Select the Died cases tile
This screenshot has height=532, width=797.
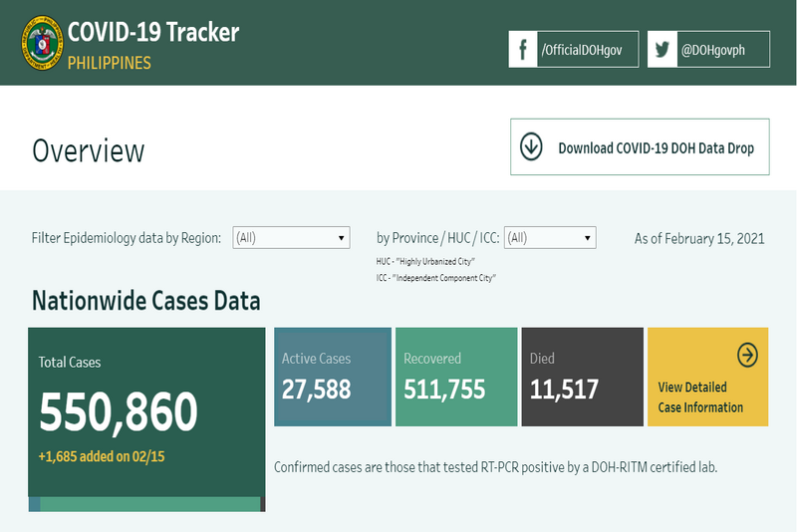[583, 377]
